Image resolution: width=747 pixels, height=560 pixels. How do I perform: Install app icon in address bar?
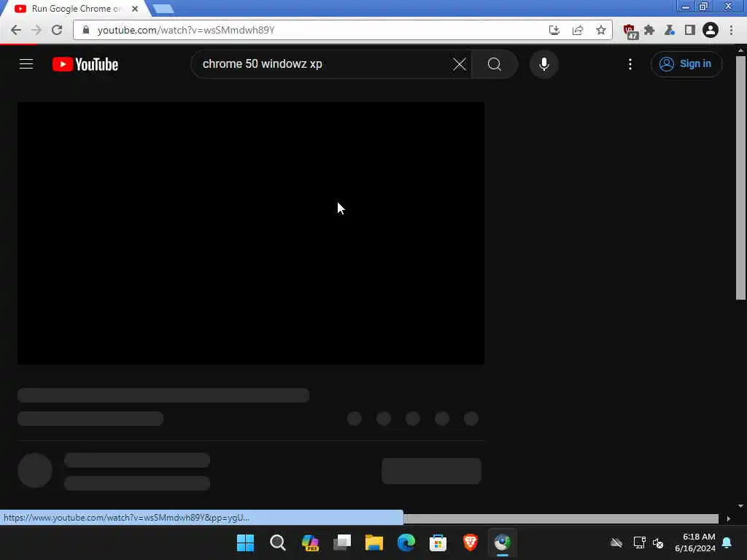click(554, 30)
